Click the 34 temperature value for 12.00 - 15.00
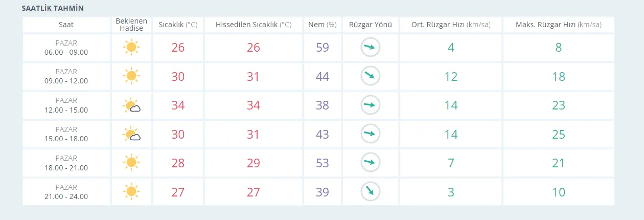Screen dimensions: 644x220 coord(178,105)
